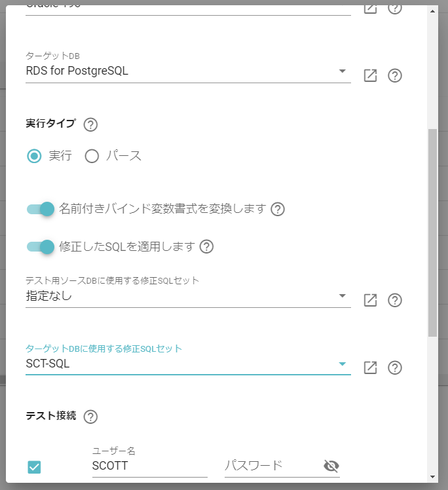Expand the SCT-SQL dropdown list
Screen dimensions: 448x490
pos(188,364)
